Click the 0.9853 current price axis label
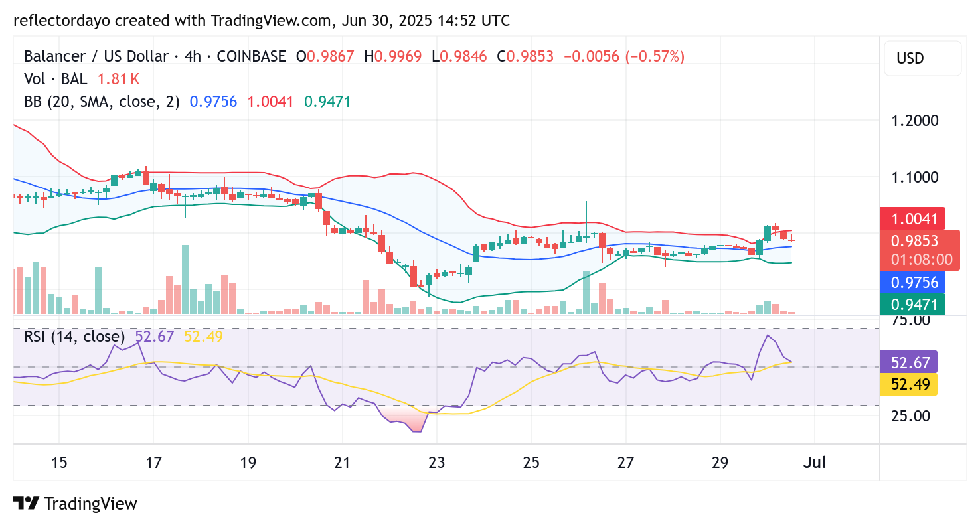Viewport: 980px width, 527px height. pyautogui.click(x=920, y=249)
